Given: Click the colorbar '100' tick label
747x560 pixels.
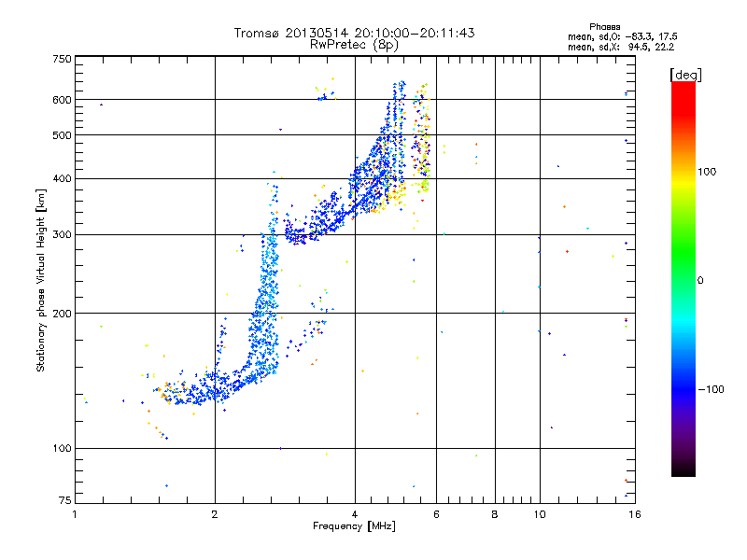Looking at the screenshot, I should (x=707, y=172).
